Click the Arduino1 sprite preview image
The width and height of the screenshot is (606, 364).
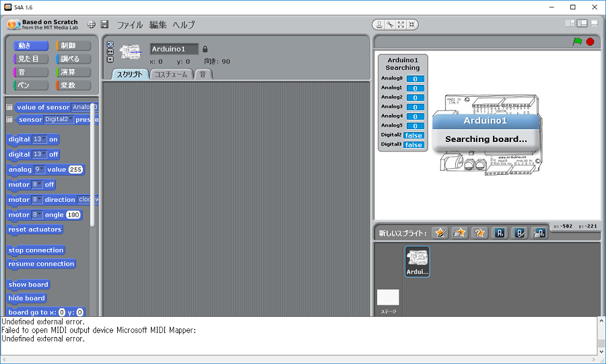click(x=130, y=52)
